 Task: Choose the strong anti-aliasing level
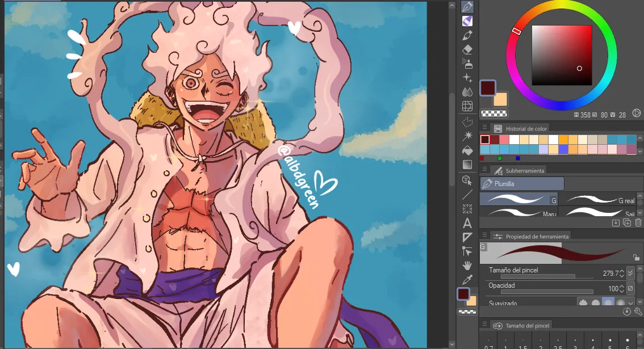coord(620,302)
